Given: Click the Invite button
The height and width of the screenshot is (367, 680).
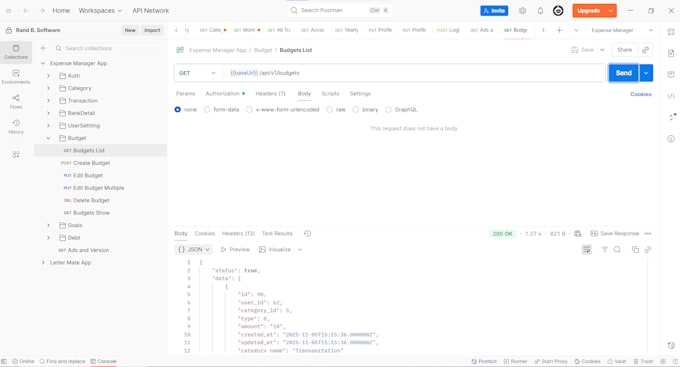Looking at the screenshot, I should point(494,10).
